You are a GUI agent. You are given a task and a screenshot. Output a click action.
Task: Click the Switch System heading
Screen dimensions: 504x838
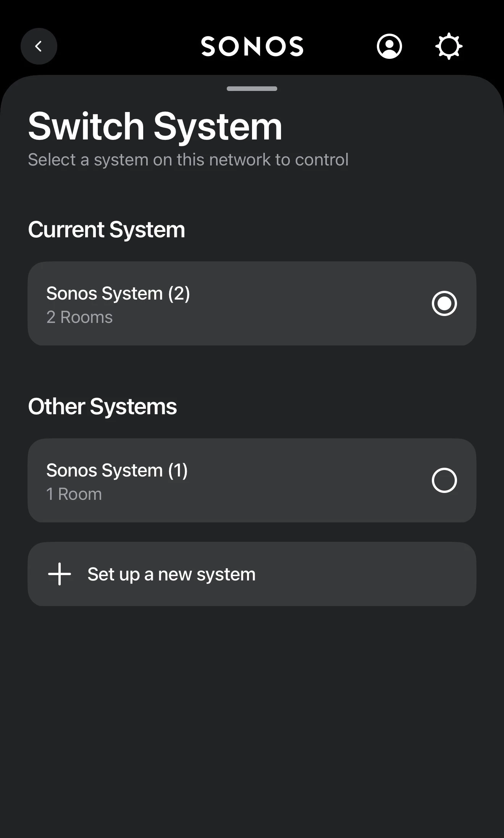coord(155,126)
